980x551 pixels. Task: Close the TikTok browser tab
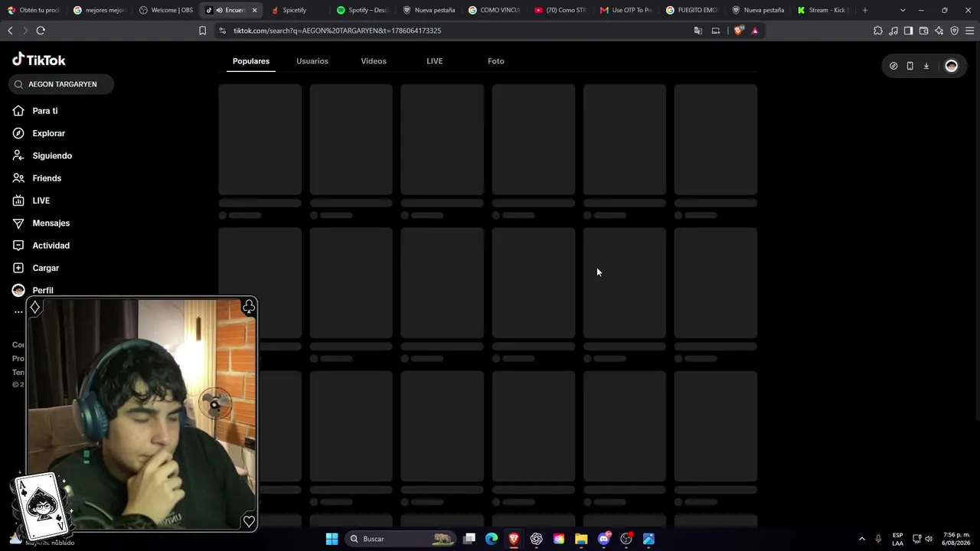[254, 10]
